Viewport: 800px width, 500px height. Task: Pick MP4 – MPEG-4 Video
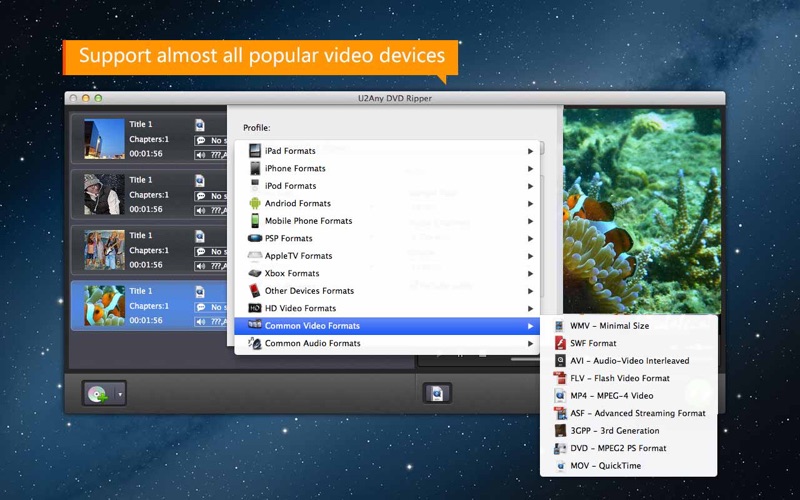pyautogui.click(x=629, y=395)
